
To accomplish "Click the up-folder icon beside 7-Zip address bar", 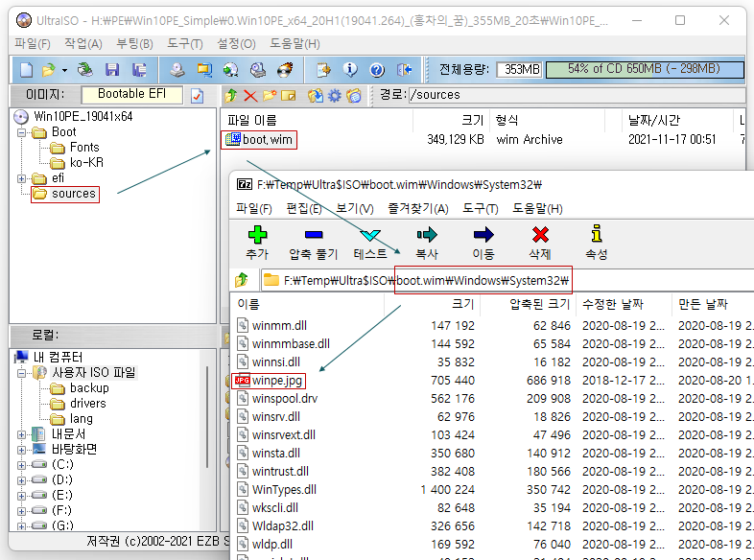I will [242, 280].
